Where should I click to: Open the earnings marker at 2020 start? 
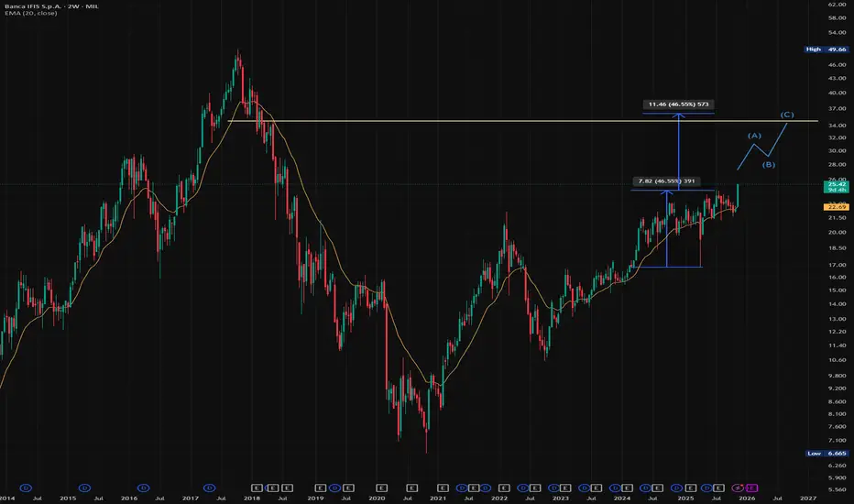click(x=381, y=488)
